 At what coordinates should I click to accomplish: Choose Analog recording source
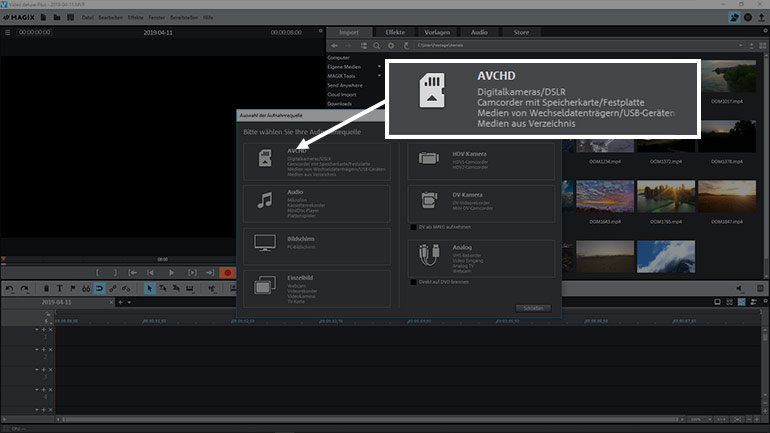click(x=481, y=258)
